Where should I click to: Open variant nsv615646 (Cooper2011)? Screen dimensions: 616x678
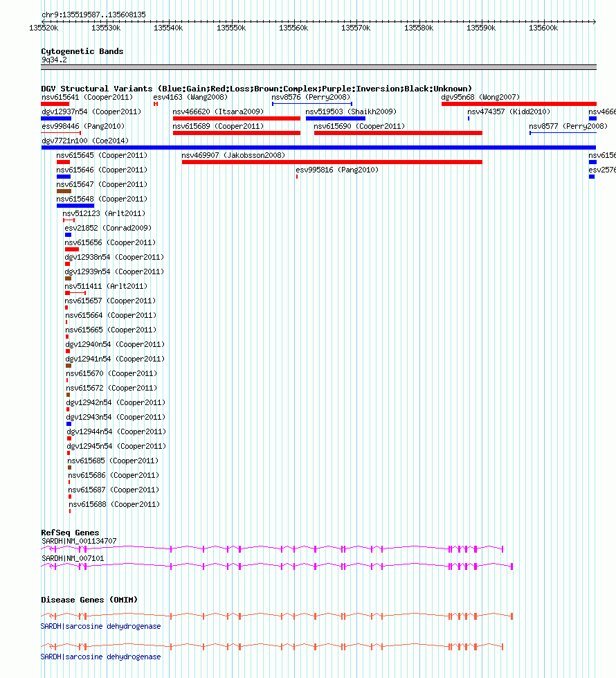[102, 170]
